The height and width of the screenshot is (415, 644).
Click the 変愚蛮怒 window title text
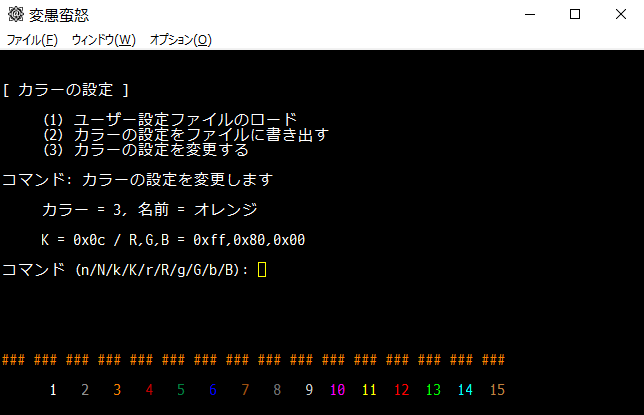59,15
